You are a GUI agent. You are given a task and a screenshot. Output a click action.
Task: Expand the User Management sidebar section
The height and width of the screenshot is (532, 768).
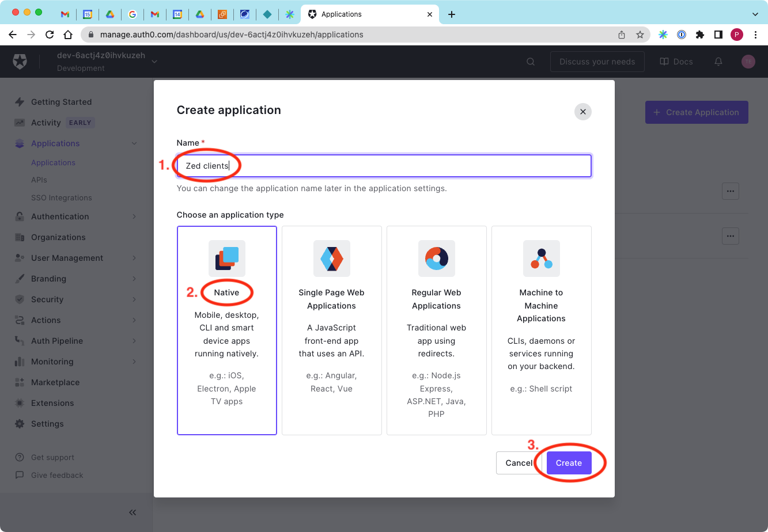tap(134, 258)
